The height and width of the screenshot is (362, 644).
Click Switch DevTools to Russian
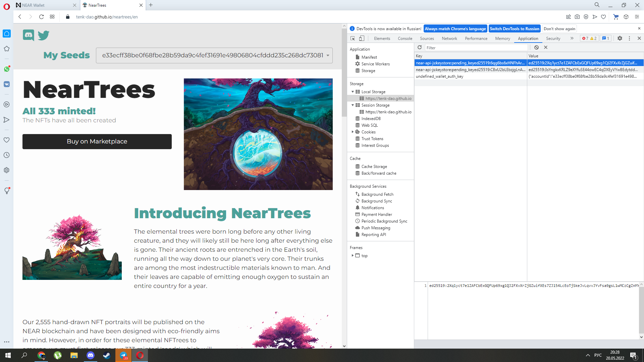click(x=514, y=28)
